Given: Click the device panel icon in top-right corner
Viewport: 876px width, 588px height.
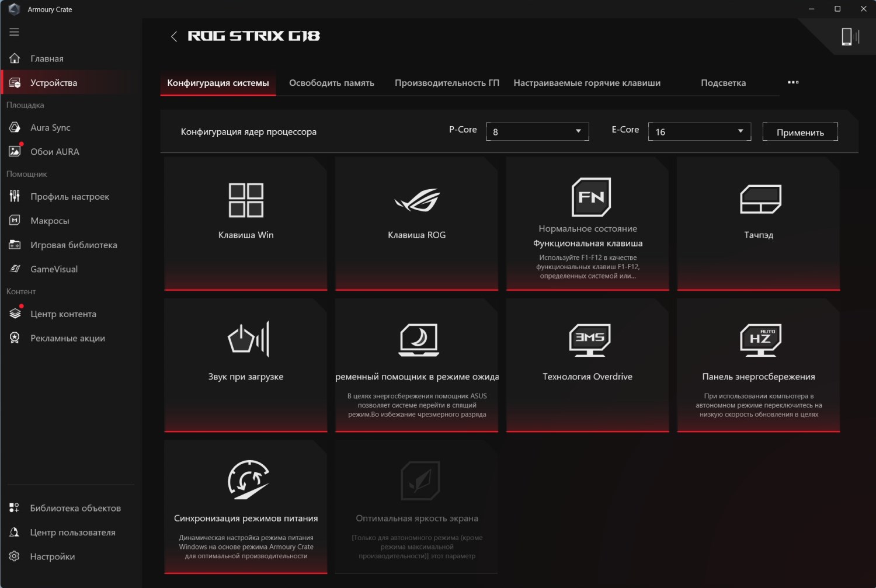Looking at the screenshot, I should pyautogui.click(x=850, y=37).
